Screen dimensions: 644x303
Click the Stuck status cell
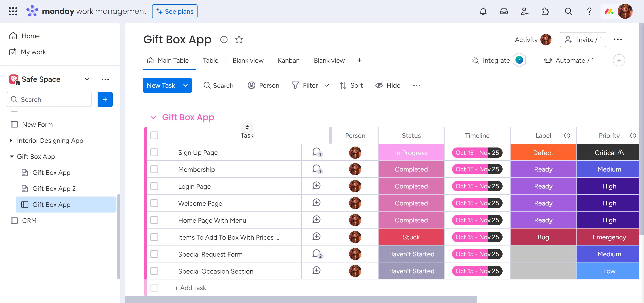coord(411,237)
